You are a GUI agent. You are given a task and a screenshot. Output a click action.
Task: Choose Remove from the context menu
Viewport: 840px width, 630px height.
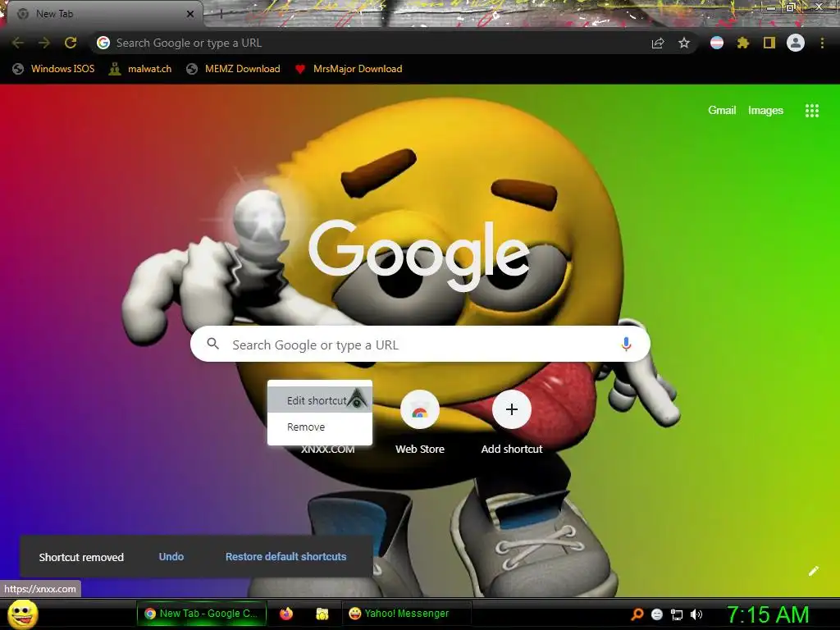320,427
